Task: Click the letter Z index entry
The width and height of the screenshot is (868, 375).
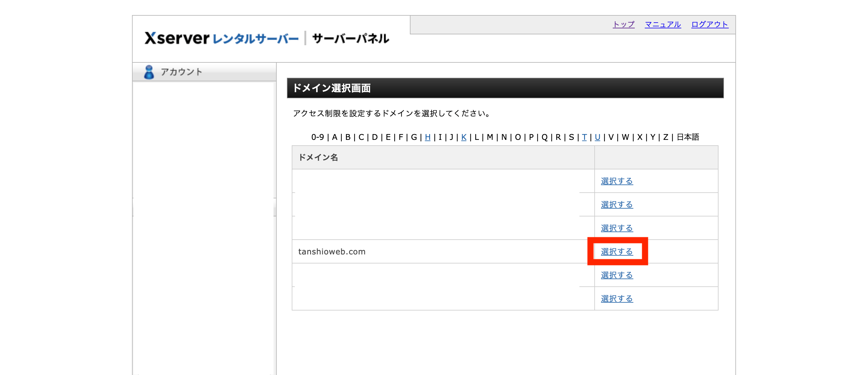Action: coord(665,137)
